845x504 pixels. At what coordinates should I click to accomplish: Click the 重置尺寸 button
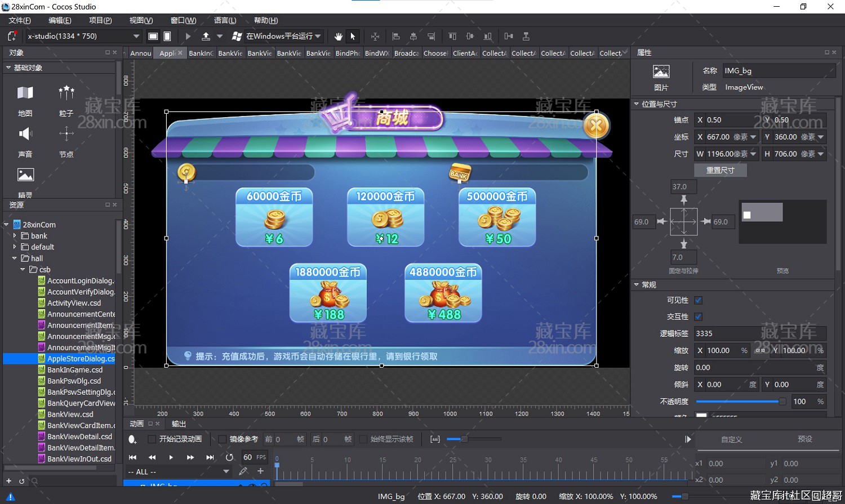(x=720, y=170)
